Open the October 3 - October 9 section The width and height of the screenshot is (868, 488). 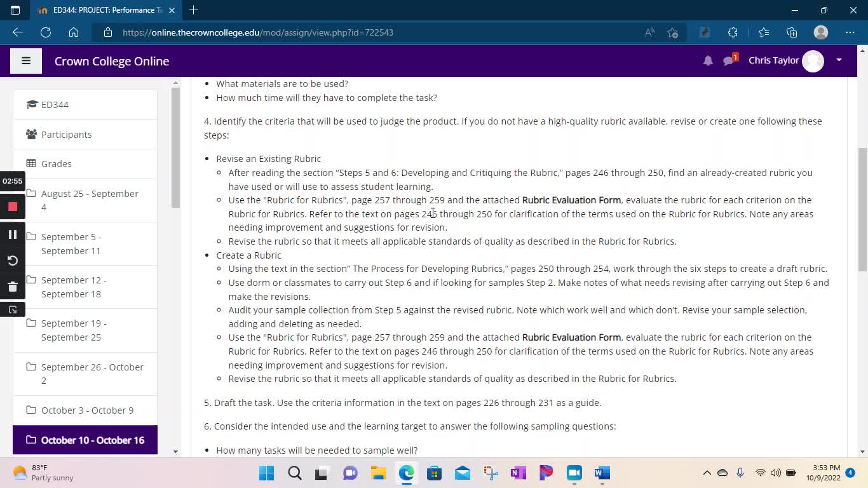(85, 410)
